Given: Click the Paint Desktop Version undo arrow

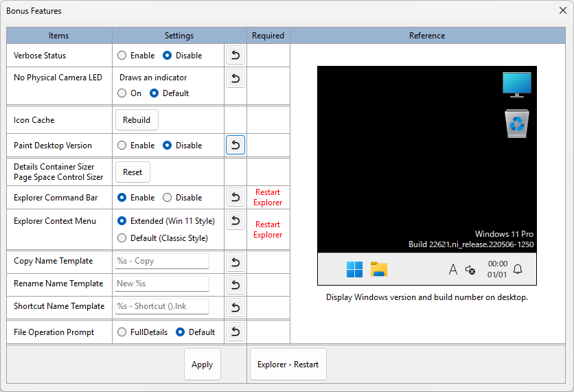Looking at the screenshot, I should coord(236,145).
